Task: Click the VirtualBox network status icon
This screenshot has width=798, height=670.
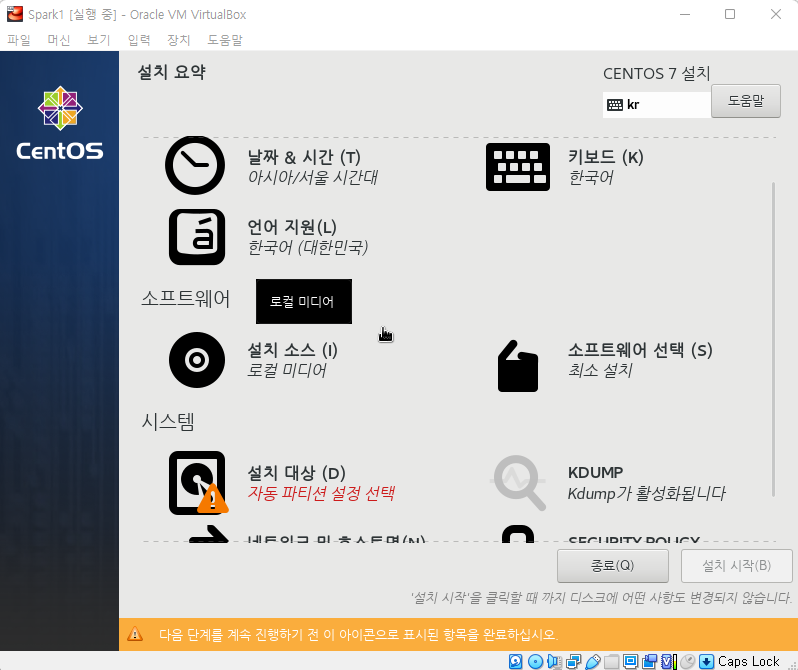Action: point(574,661)
